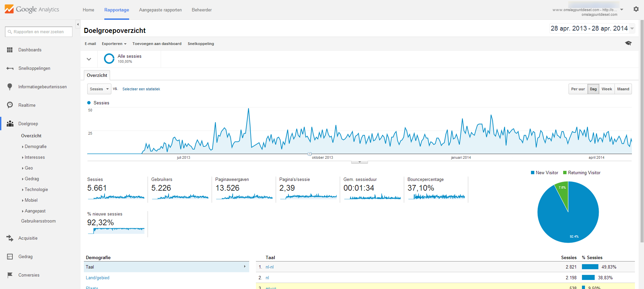
Task: Open the Rapportage tab
Action: coord(117,10)
